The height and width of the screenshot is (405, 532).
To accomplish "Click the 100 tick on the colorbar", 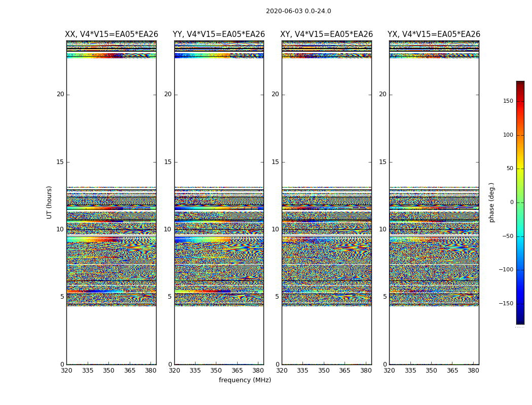I will coord(507,135).
